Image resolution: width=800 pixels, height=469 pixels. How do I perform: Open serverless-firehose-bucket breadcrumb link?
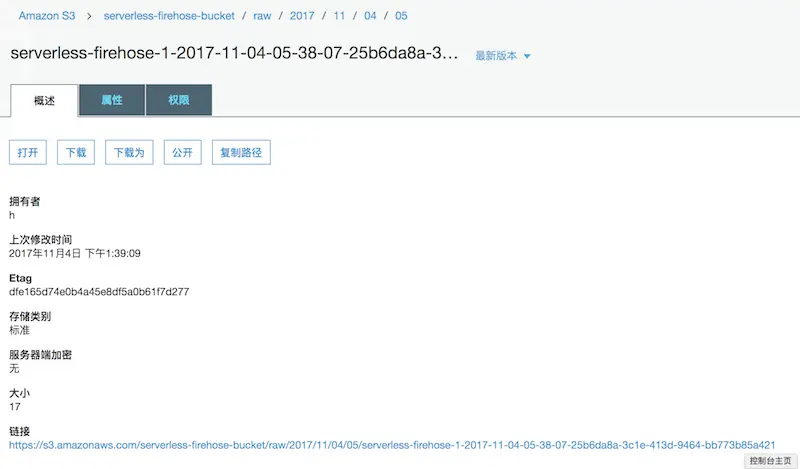[169, 16]
